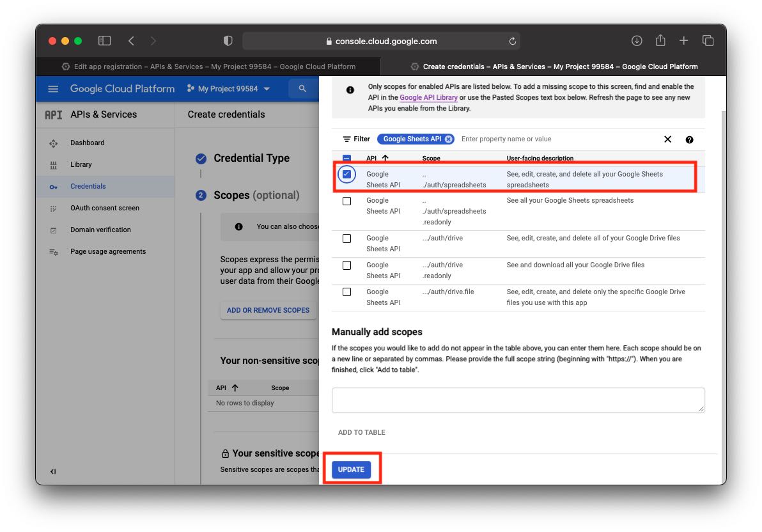Open new tab with plus icon

click(x=684, y=41)
